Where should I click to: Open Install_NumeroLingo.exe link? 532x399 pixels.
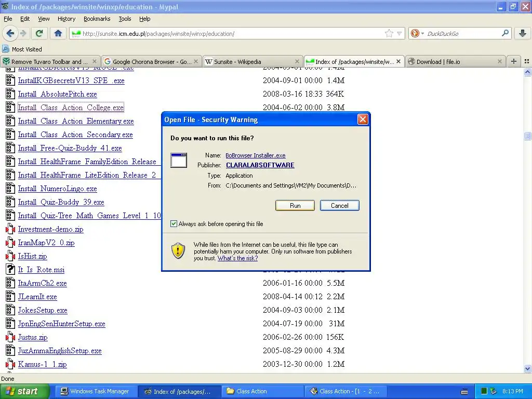(x=57, y=189)
